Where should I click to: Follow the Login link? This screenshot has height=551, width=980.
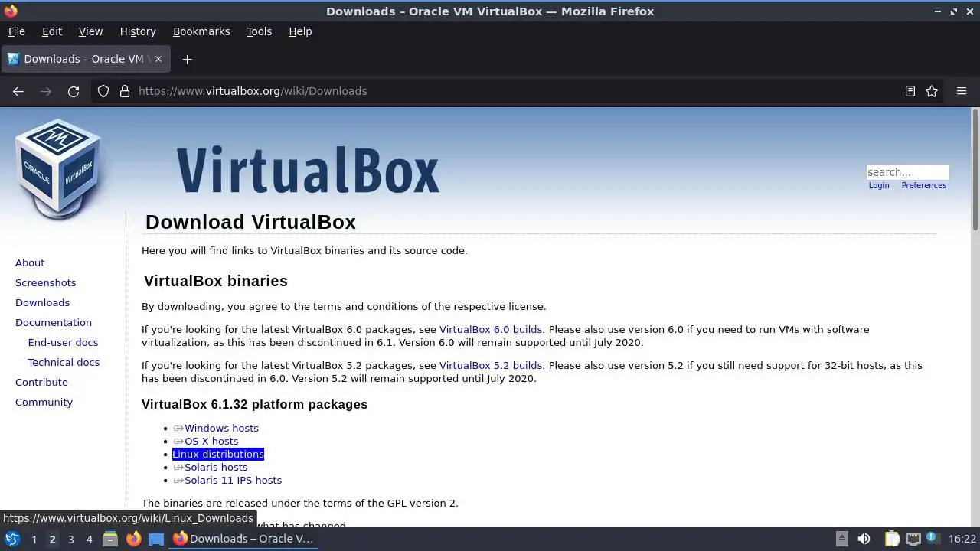coord(879,185)
